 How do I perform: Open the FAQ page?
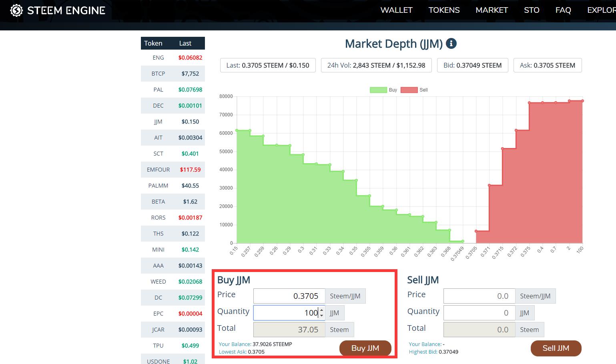(x=563, y=10)
